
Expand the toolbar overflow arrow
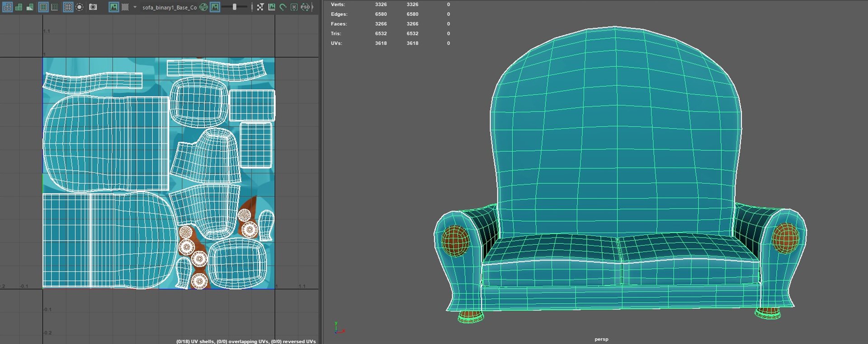(312, 7)
